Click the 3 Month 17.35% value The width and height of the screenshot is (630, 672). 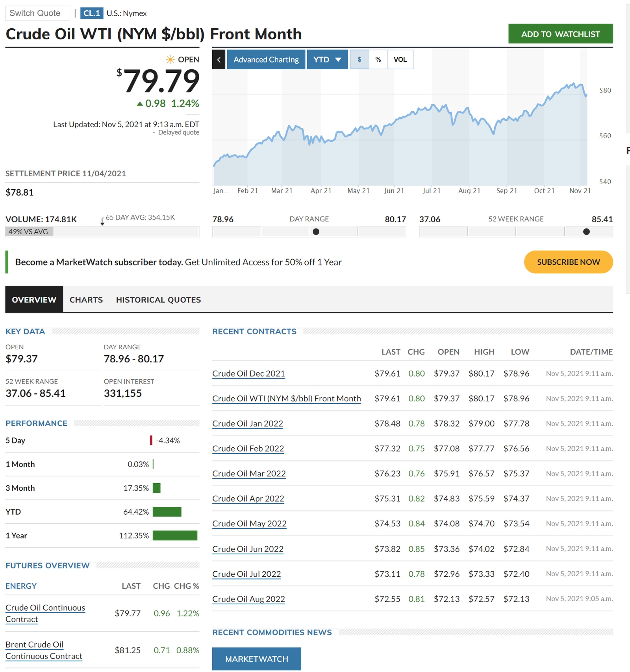click(136, 488)
